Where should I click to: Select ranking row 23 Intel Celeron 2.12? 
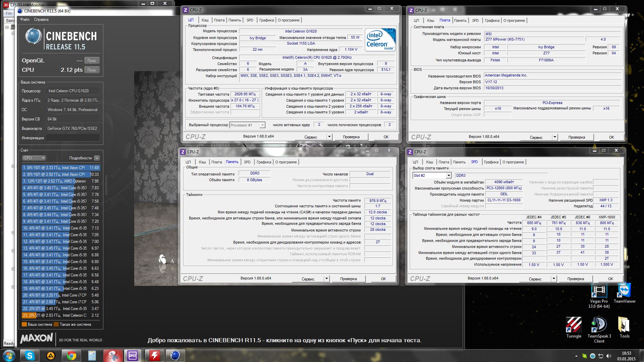coord(61,315)
